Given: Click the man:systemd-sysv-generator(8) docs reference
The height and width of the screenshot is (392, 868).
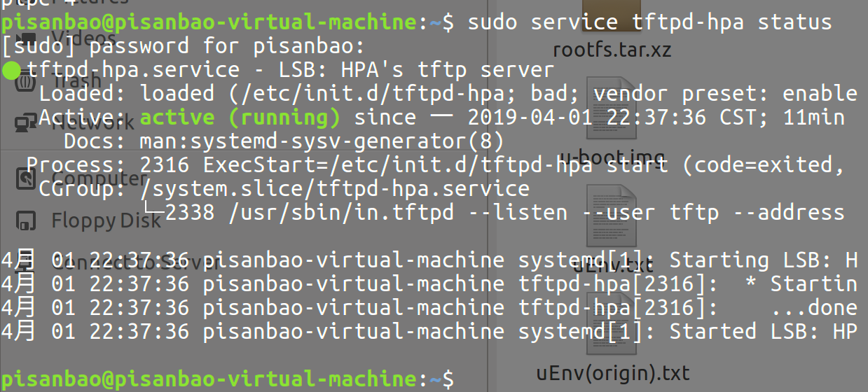Looking at the screenshot, I should tap(322, 141).
